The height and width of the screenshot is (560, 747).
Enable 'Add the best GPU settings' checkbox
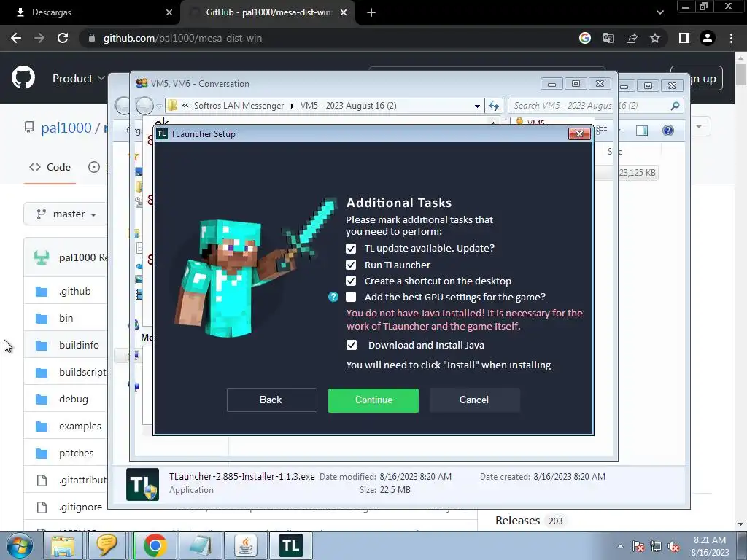(x=351, y=297)
